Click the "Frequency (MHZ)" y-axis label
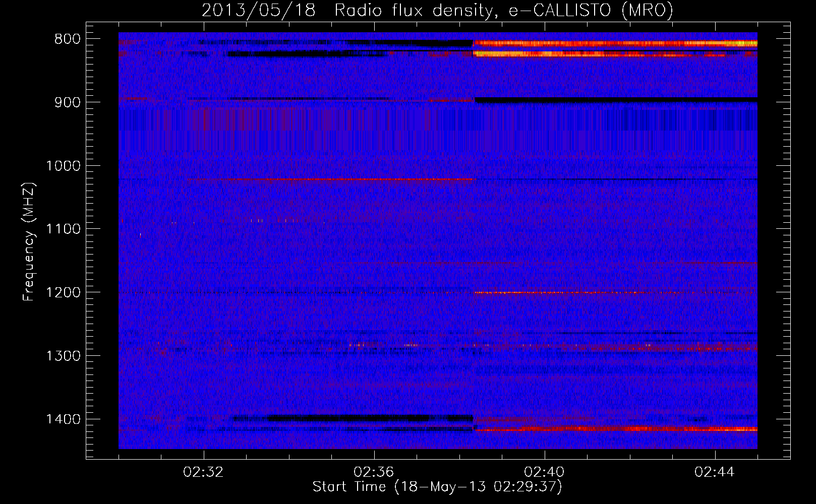 tap(29, 242)
